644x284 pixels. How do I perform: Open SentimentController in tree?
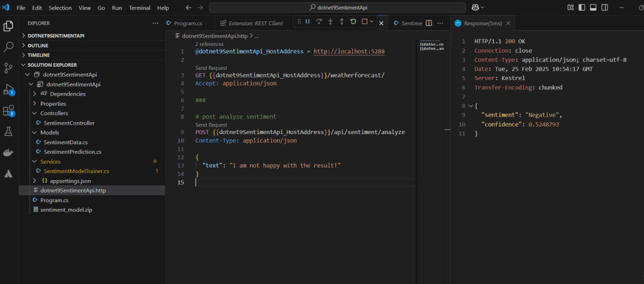coord(69,123)
